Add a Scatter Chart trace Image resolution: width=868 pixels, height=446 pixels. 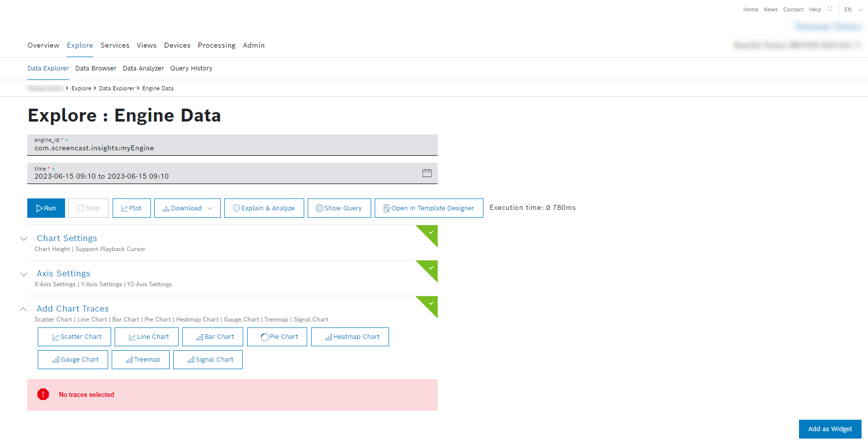pyautogui.click(x=74, y=337)
